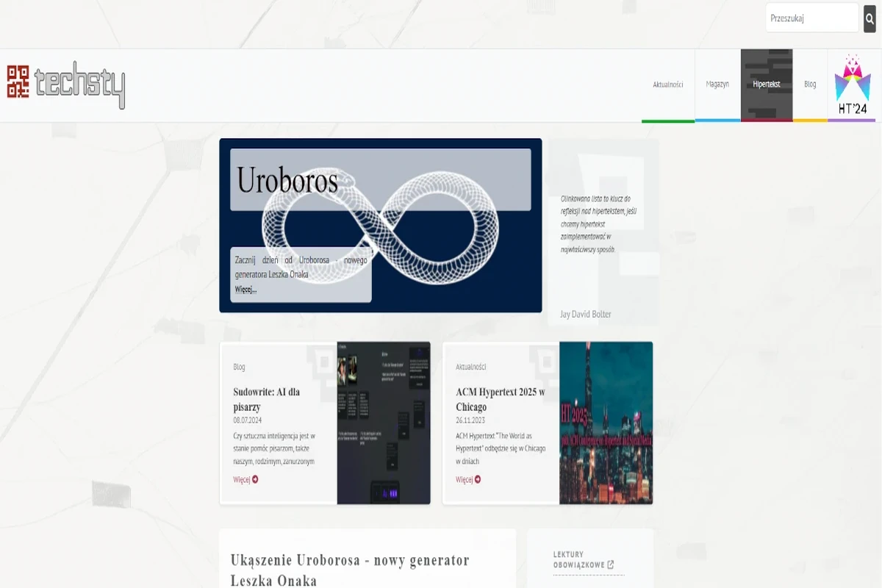882x588 pixels.
Task: Click the red arrow icon on the Sudowrite card
Action: coord(254,479)
